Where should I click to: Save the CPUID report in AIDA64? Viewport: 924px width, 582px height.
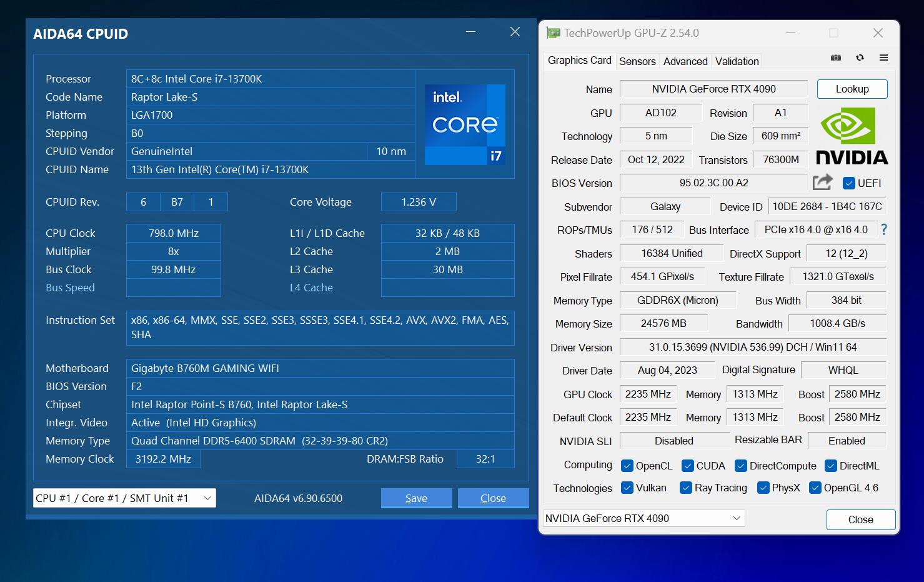tap(416, 498)
